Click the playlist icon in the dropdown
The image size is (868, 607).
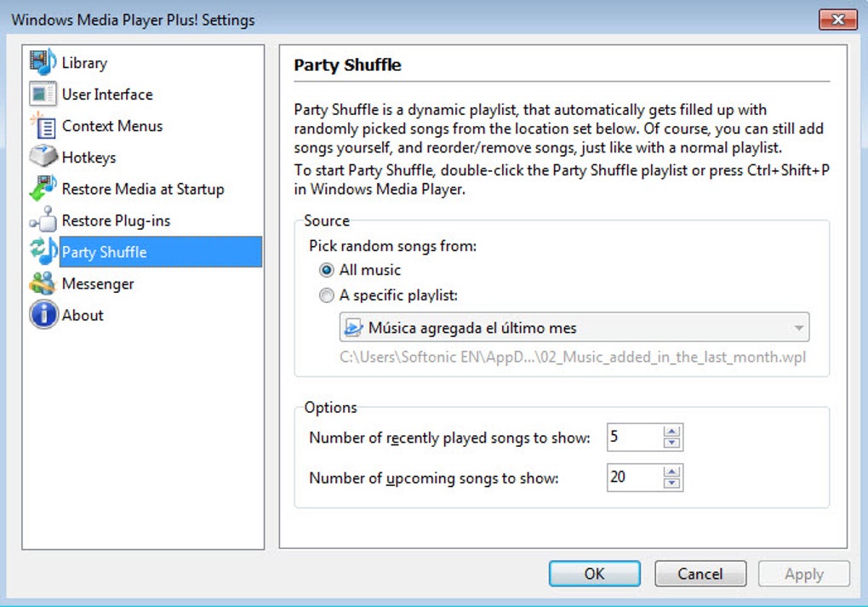coord(353,327)
